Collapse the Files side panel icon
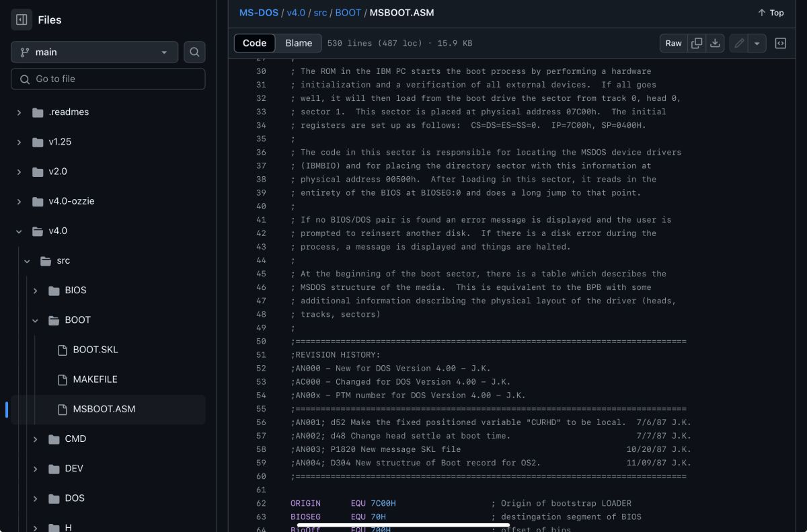The image size is (807, 532). point(22,20)
